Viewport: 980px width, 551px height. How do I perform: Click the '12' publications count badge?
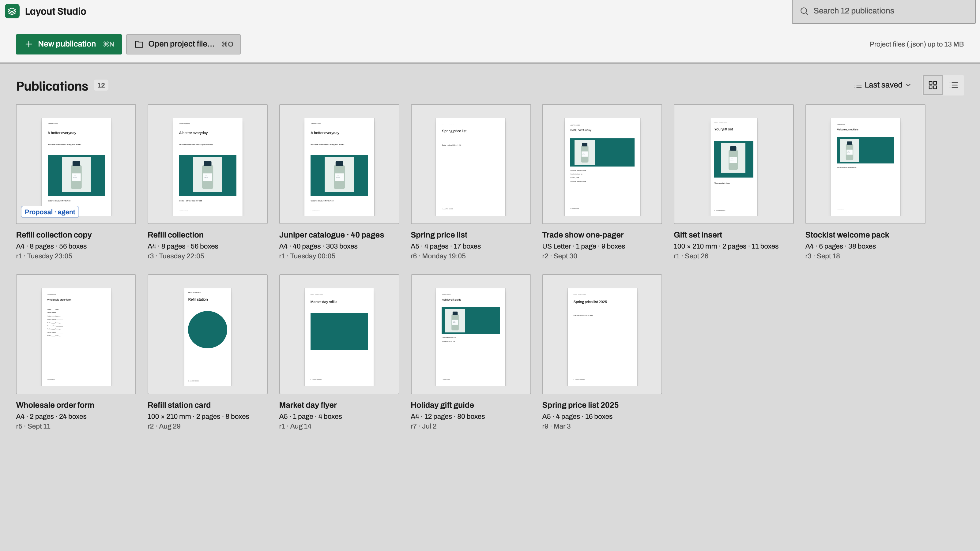coord(101,85)
